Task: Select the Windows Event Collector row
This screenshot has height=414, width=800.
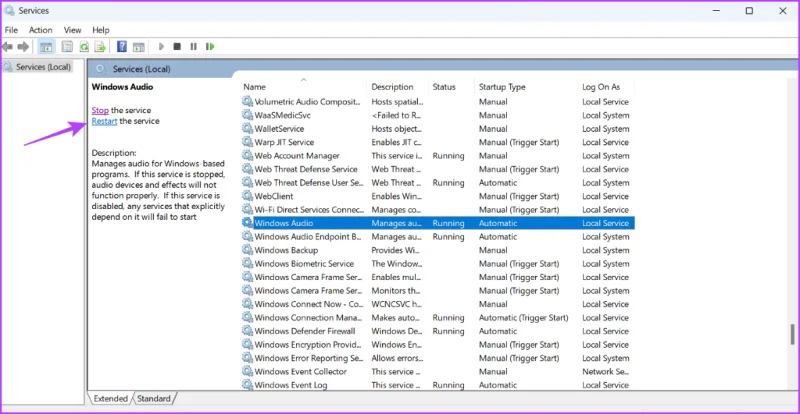Action: [438, 372]
